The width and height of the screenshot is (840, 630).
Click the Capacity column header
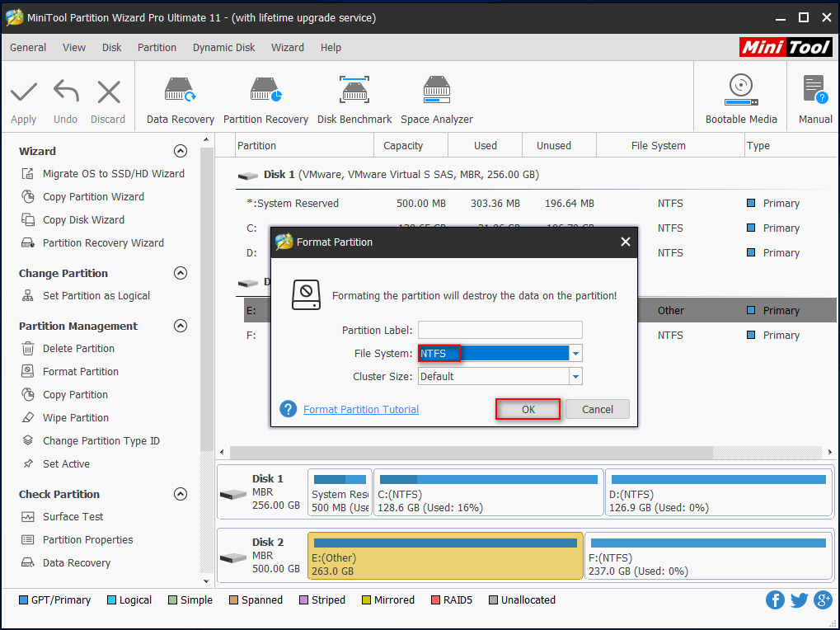[411, 146]
